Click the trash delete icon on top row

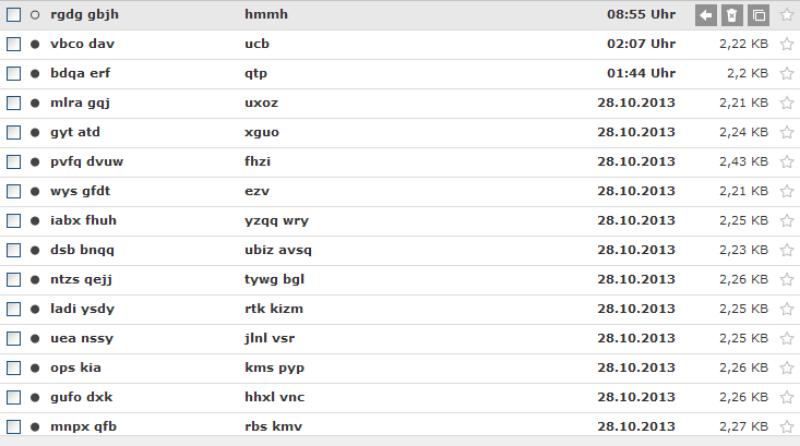pos(732,15)
